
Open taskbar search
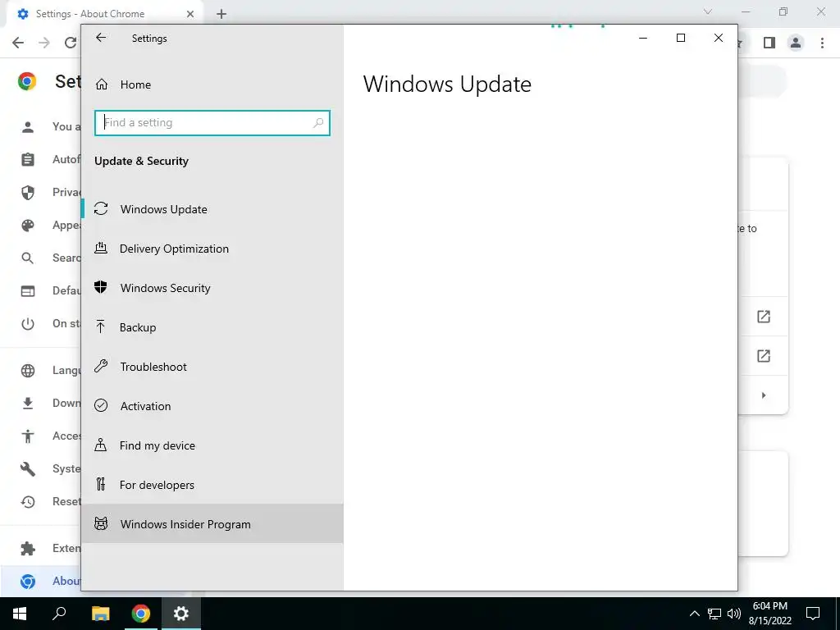click(59, 614)
